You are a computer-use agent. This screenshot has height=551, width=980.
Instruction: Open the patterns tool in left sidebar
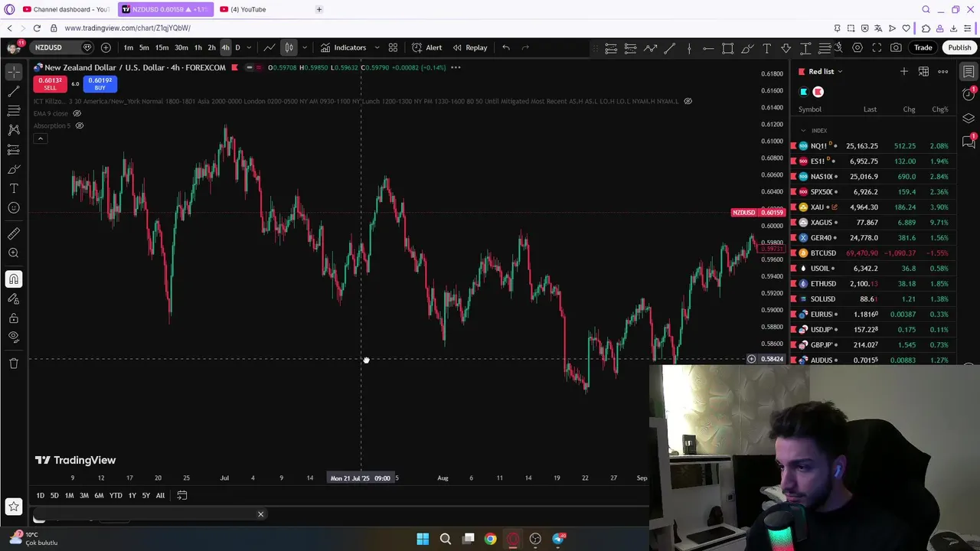(x=14, y=130)
